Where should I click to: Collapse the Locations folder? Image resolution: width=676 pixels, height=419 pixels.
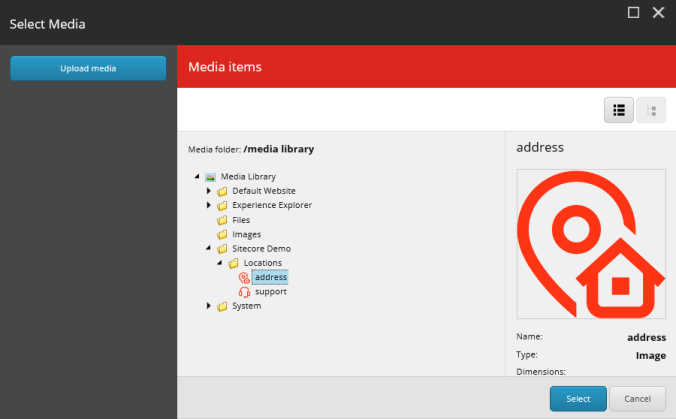click(220, 263)
